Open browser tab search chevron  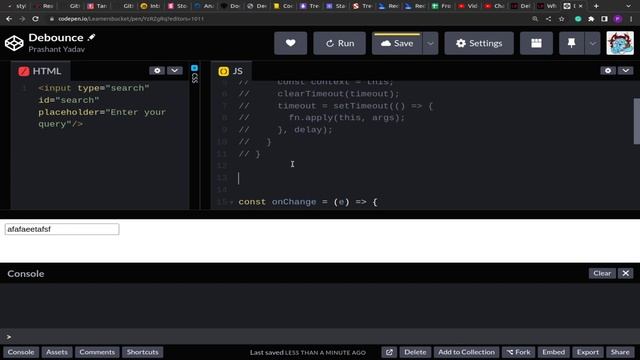629,6
